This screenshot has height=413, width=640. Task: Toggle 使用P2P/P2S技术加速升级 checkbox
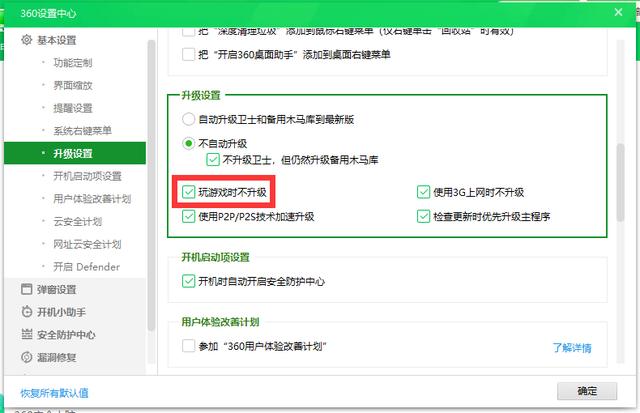(189, 216)
